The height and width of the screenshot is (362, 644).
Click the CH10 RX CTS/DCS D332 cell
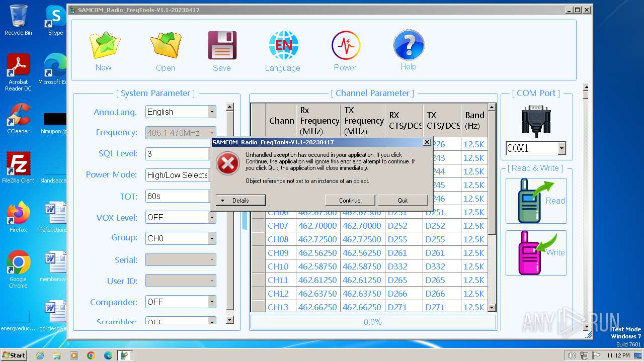tap(404, 266)
